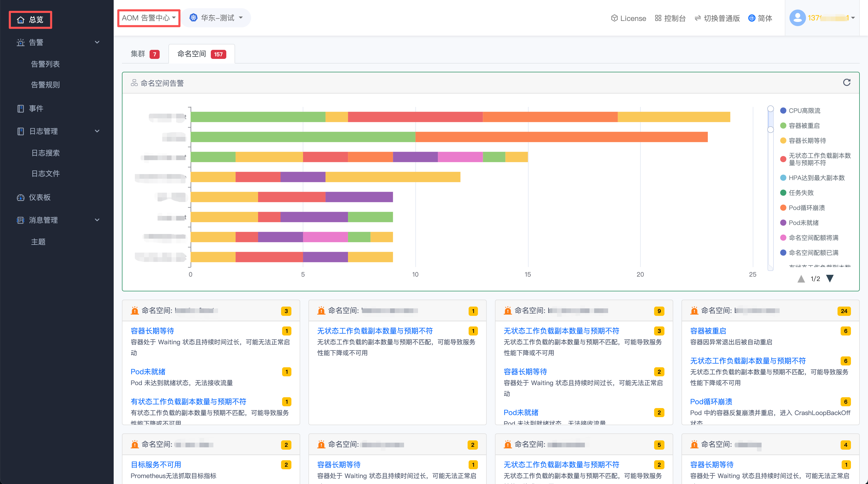This screenshot has height=484, width=868.
Task: Click the 仪表板 dashboard gauge icon
Action: 21,197
